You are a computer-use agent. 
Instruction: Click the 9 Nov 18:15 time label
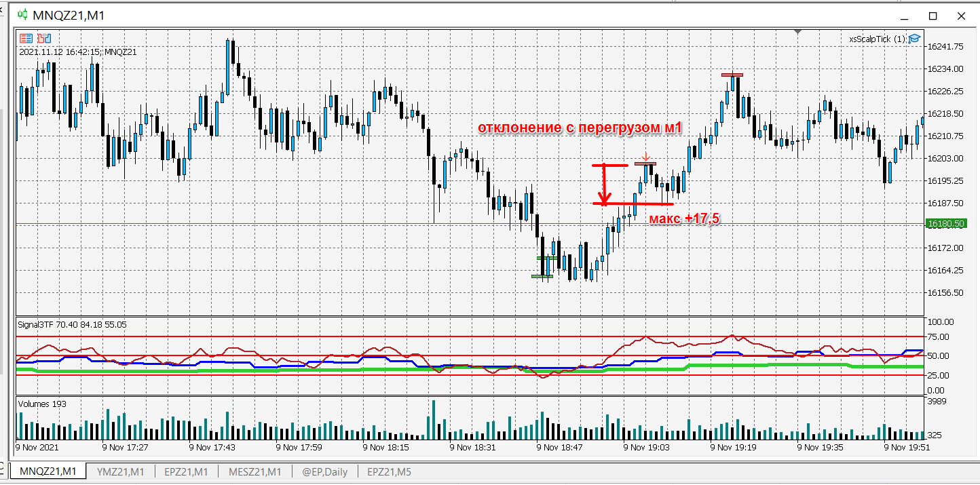(x=386, y=448)
